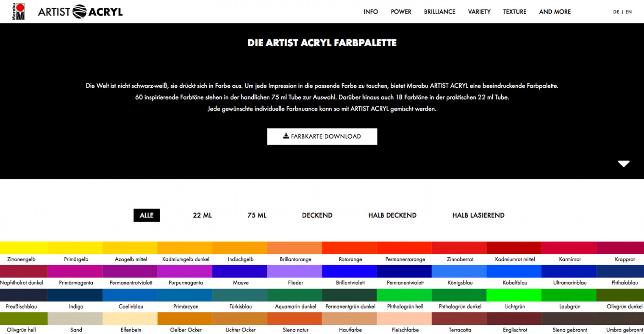Screen dimensions: 644x334
Task: Click the Artist Acryl logo
Action: [80, 12]
